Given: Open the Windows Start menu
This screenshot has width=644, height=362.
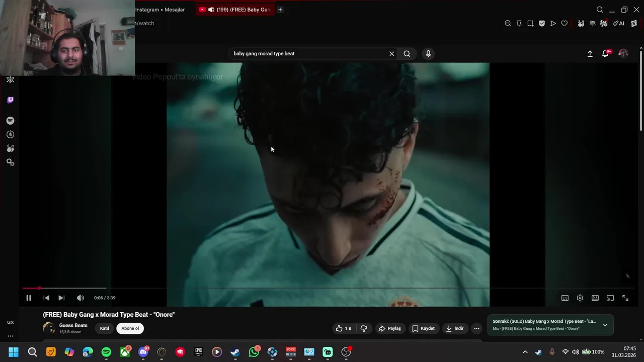Looking at the screenshot, I should (x=14, y=352).
